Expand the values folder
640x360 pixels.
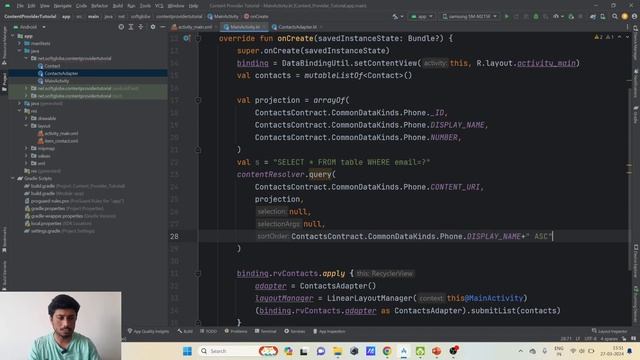click(27, 156)
